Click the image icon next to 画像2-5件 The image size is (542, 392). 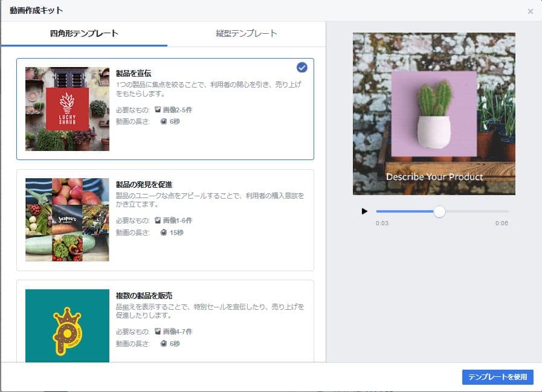tap(158, 110)
